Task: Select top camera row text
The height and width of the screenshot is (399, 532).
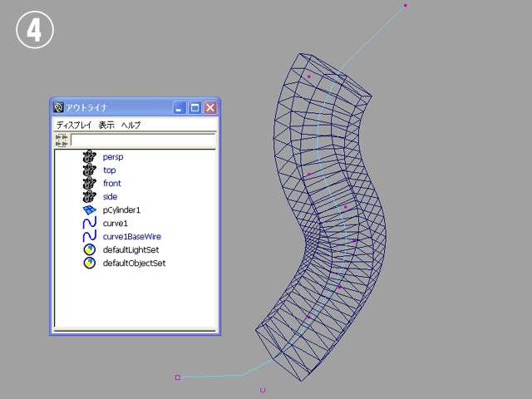Action: (x=109, y=170)
